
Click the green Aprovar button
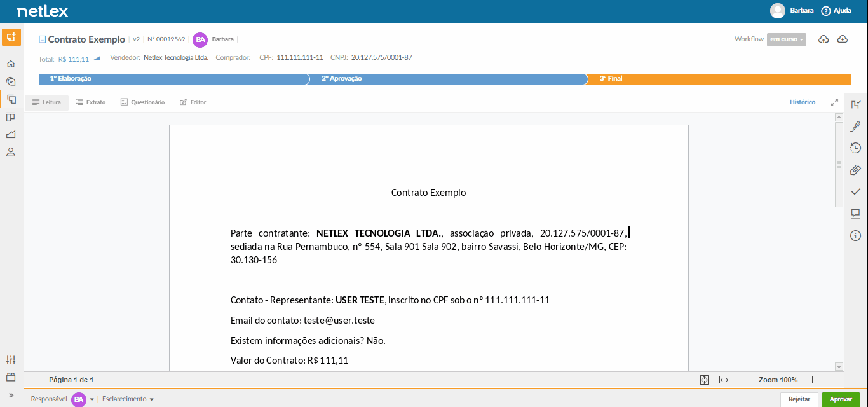click(841, 399)
